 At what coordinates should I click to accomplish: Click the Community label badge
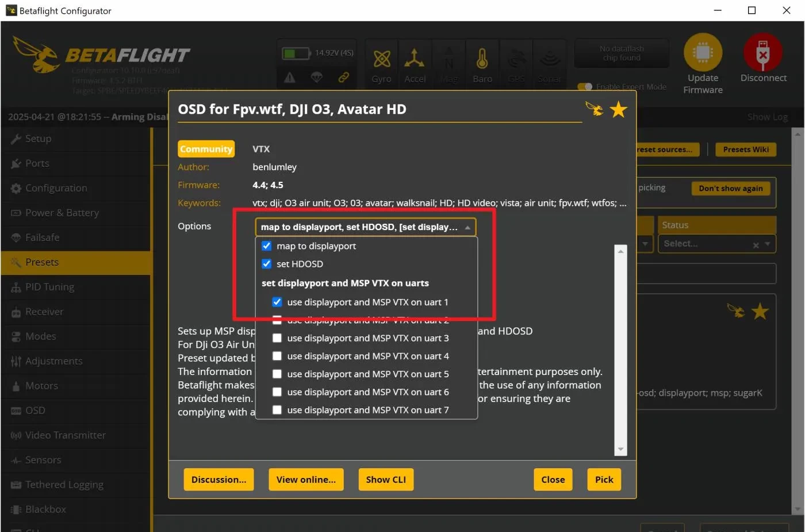point(206,149)
